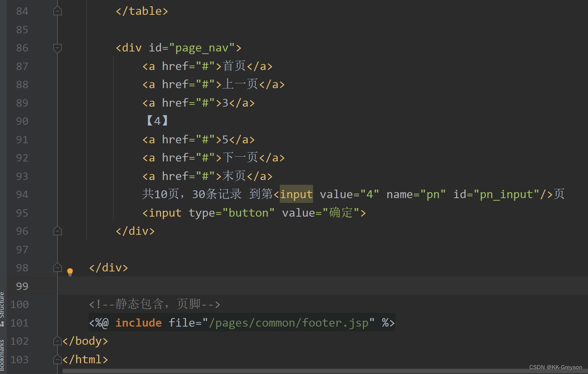Image resolution: width=588 pixels, height=374 pixels.
Task: Click line number 101 in the gutter
Action: pos(20,323)
